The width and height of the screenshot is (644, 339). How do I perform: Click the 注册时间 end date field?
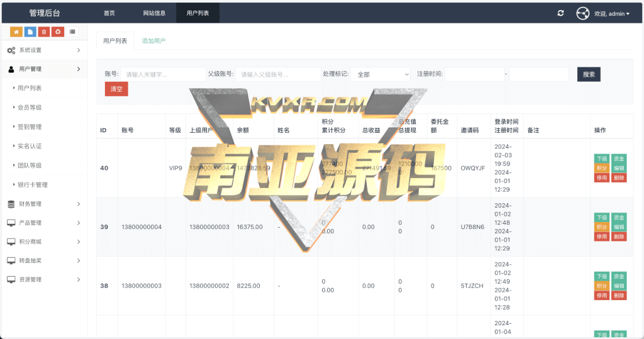pyautogui.click(x=539, y=74)
